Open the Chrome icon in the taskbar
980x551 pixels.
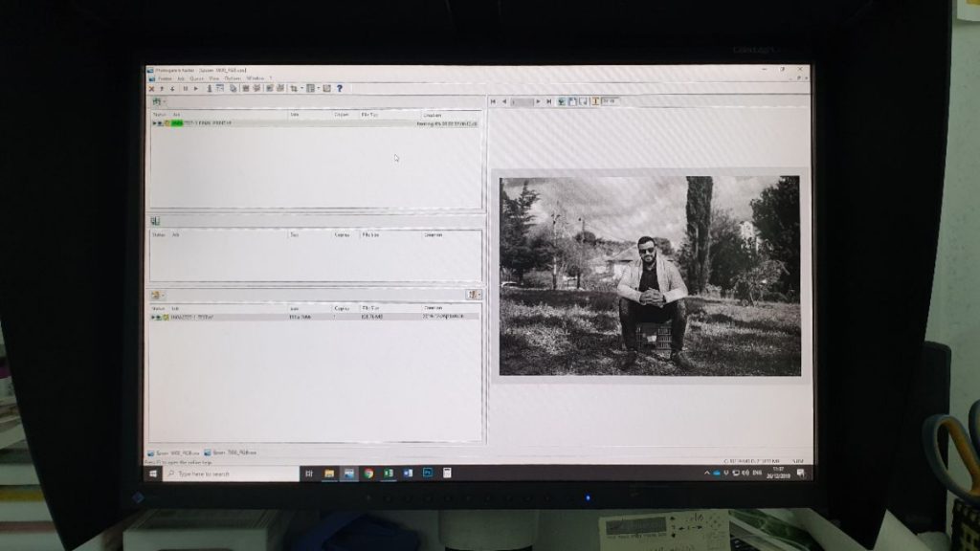coord(368,474)
